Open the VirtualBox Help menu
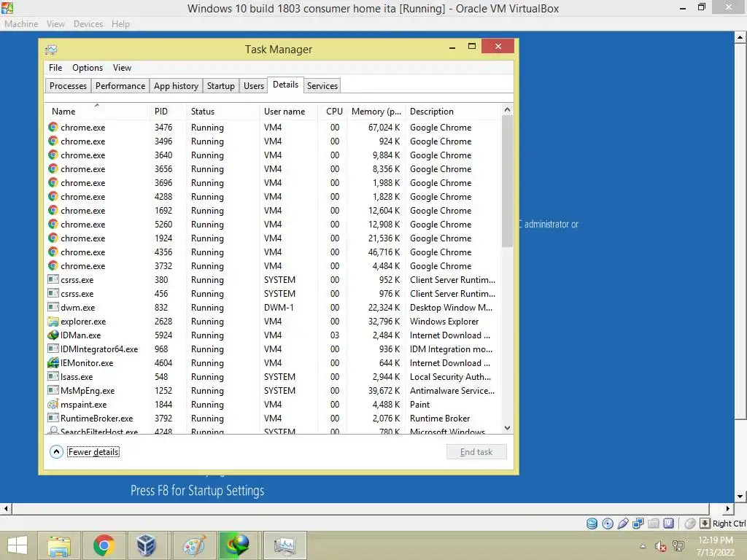Image resolution: width=747 pixels, height=560 pixels. [120, 24]
